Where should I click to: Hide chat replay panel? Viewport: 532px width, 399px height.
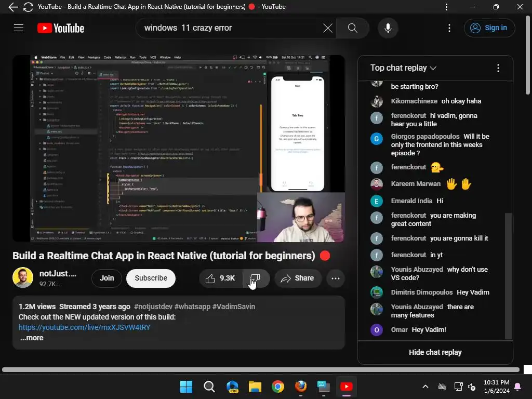click(435, 353)
